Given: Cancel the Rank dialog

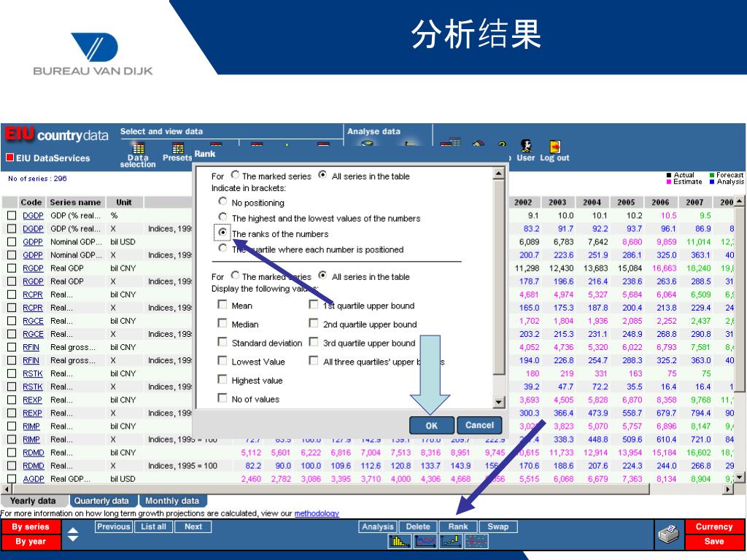Looking at the screenshot, I should pos(479,425).
